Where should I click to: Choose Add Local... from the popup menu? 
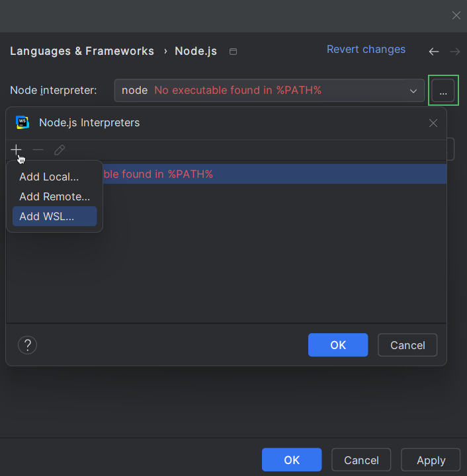(x=49, y=177)
